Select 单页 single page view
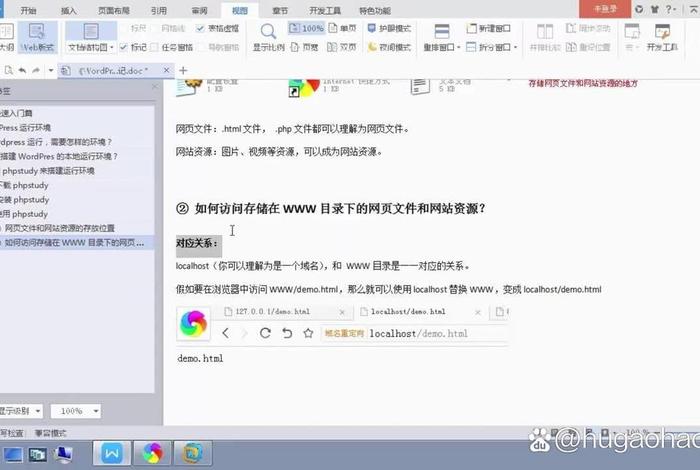The width and height of the screenshot is (700, 470). [342, 29]
